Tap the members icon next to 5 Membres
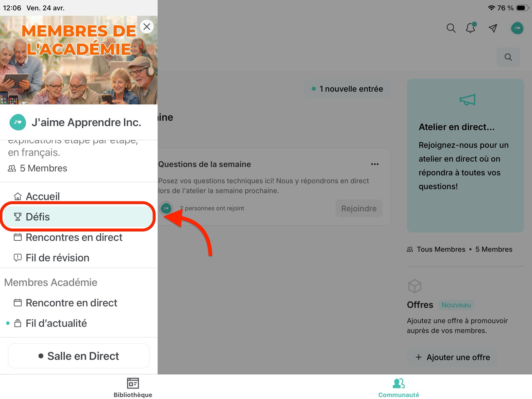Image resolution: width=532 pixels, height=399 pixels. 12,168
